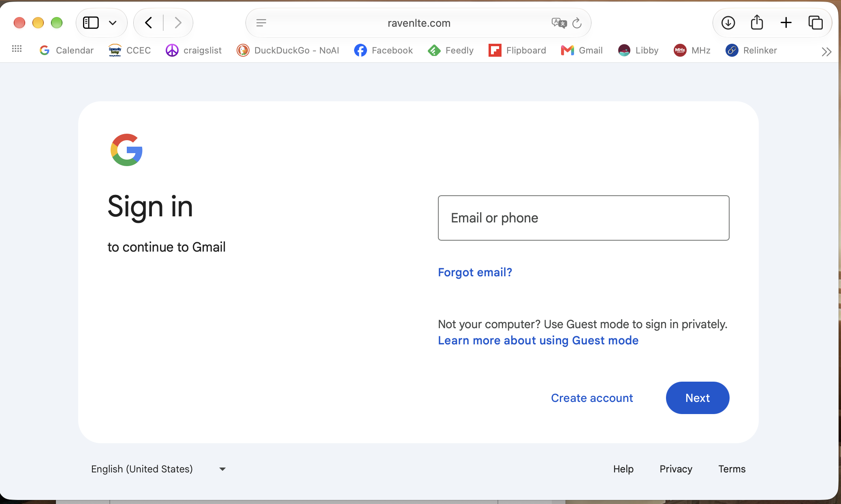
Task: Open the bookmarks grid icon in favorites bar
Action: tap(17, 49)
